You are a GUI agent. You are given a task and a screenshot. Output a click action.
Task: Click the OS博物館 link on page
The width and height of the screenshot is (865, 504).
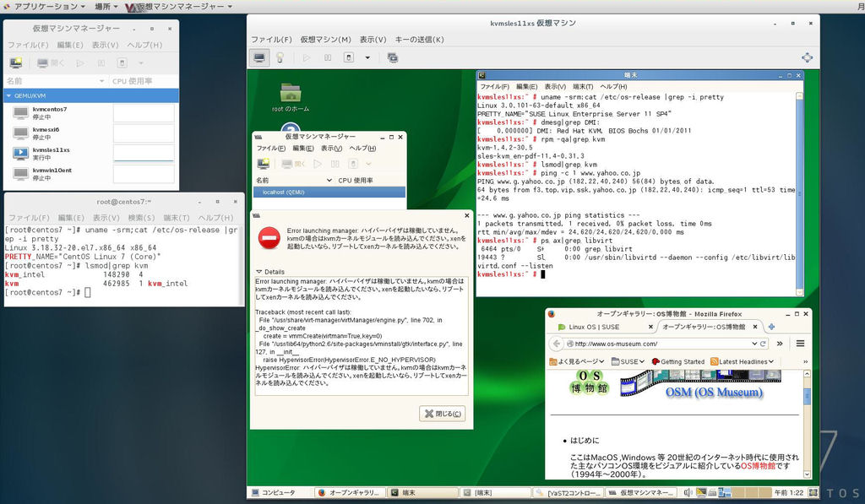(x=758, y=466)
